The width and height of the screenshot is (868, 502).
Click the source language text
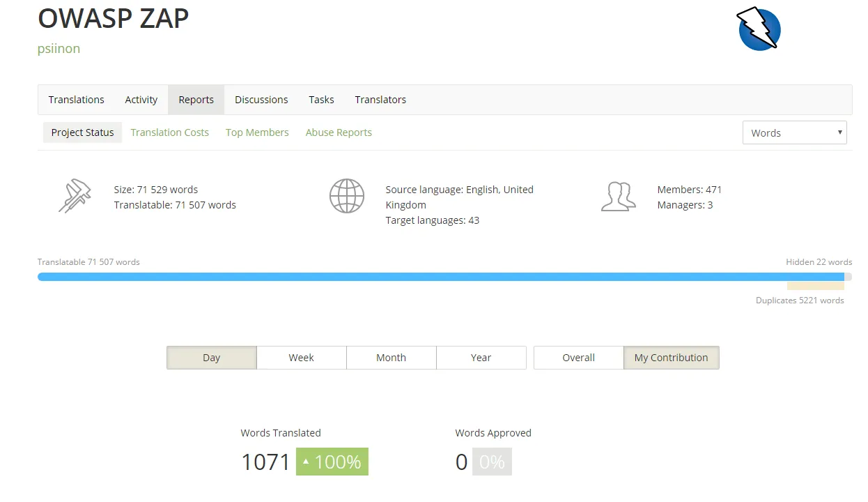(x=460, y=197)
